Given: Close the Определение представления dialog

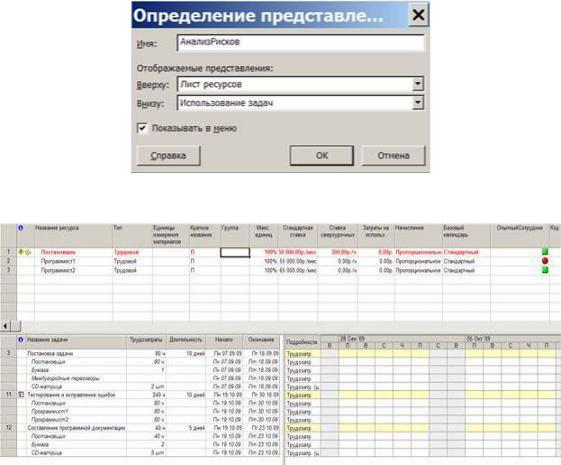Looking at the screenshot, I should click(418, 15).
